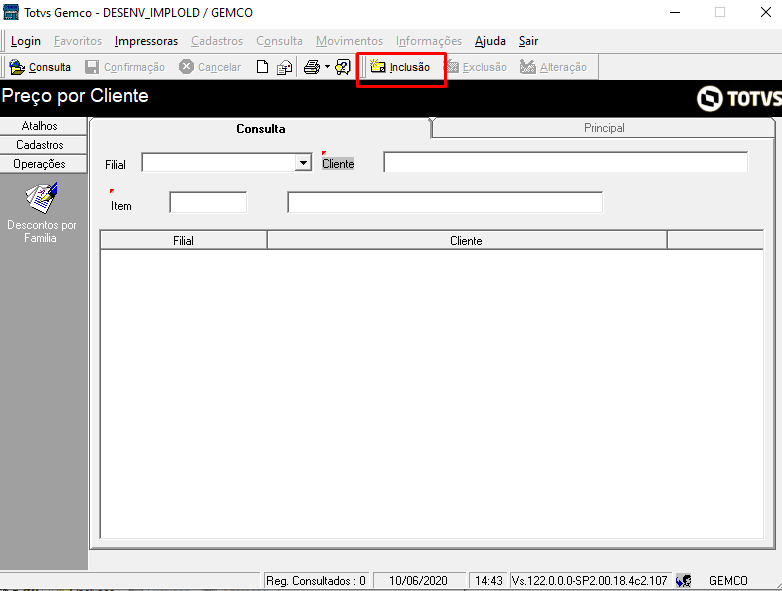
Task: Click the Atalhos sidebar button
Action: pyautogui.click(x=43, y=126)
